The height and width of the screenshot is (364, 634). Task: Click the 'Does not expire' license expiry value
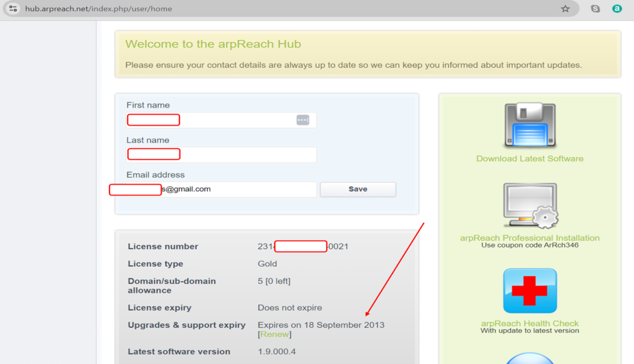click(x=290, y=308)
